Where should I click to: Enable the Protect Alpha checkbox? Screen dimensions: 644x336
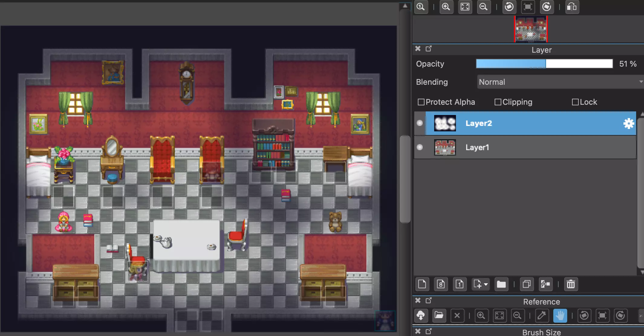coord(421,102)
